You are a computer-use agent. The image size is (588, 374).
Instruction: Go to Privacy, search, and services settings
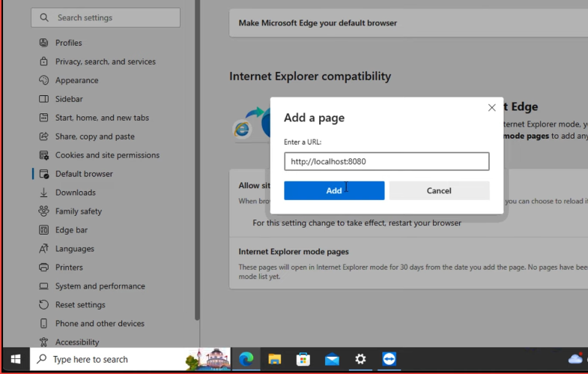click(x=106, y=61)
